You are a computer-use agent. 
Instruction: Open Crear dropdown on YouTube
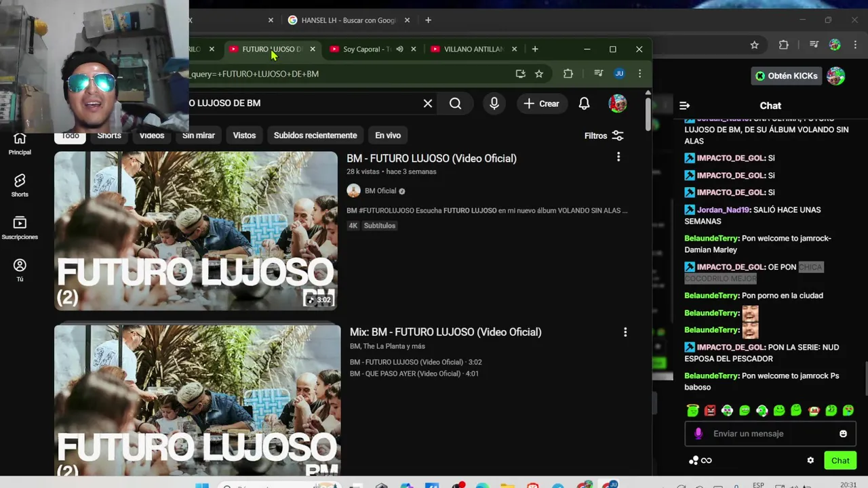(542, 104)
